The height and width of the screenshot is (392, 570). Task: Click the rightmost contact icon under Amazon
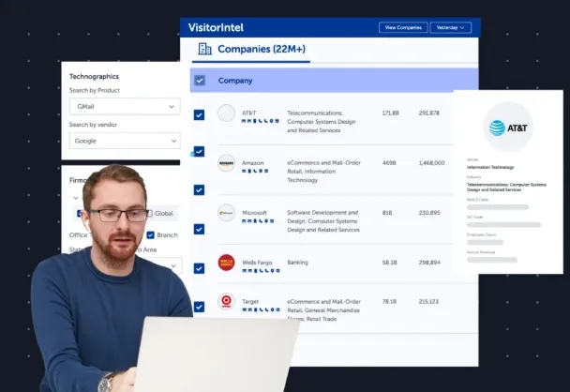click(266, 171)
